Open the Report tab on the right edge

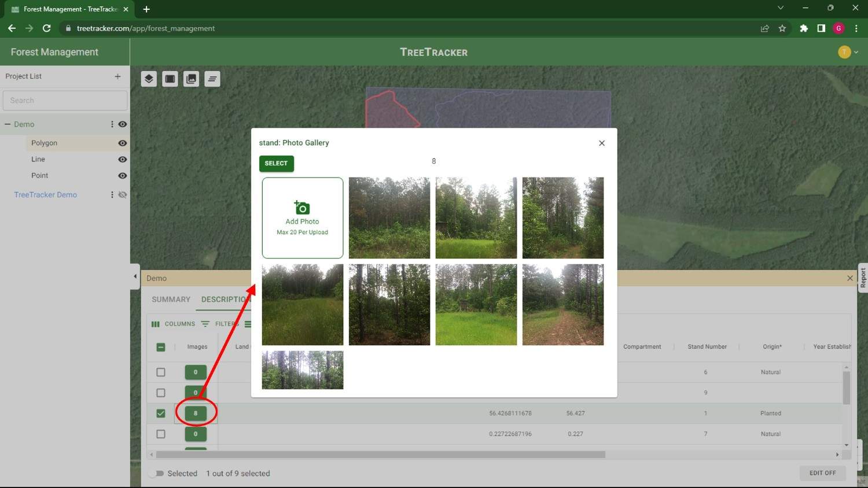point(862,278)
